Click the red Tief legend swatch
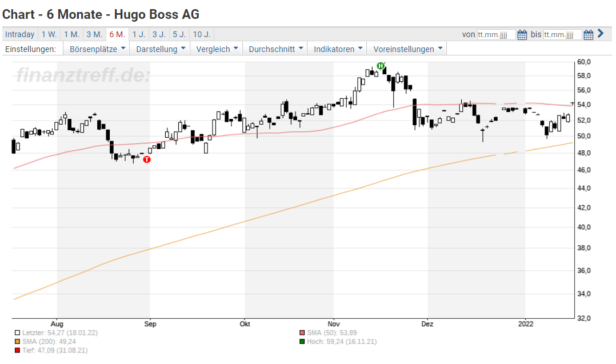The image size is (616, 364). pos(17,350)
